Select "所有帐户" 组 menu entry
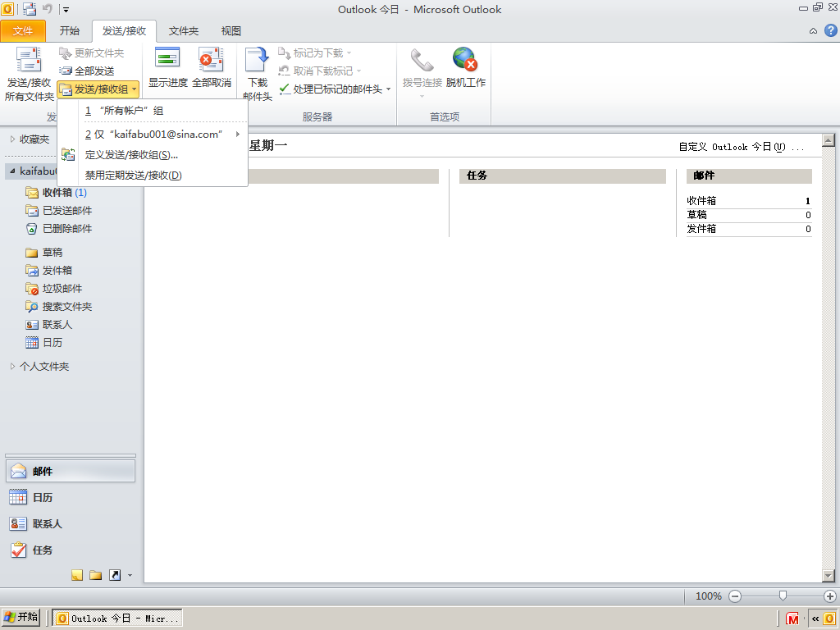The image size is (840, 630). [153, 111]
